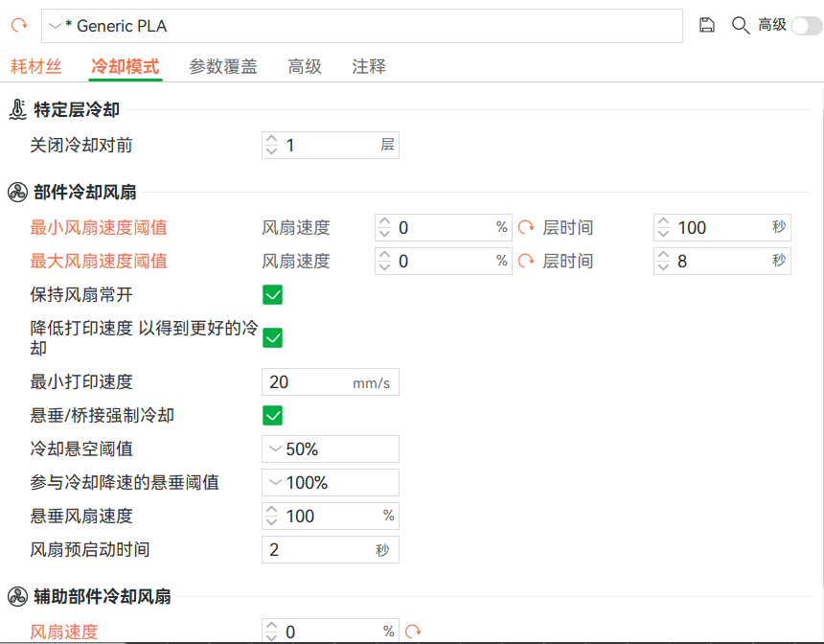Decrease 最小风扇速度阈值 fan speed percent
The image size is (824, 644).
point(384,234)
